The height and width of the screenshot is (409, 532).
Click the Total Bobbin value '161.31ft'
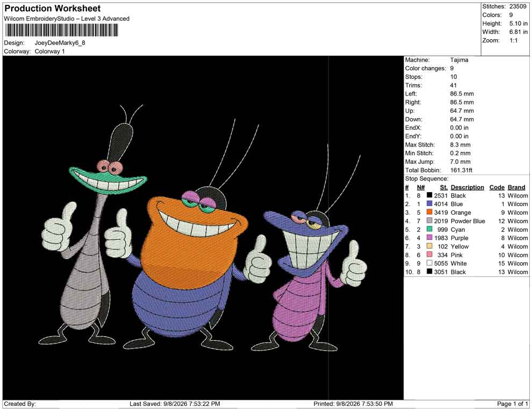[461, 170]
